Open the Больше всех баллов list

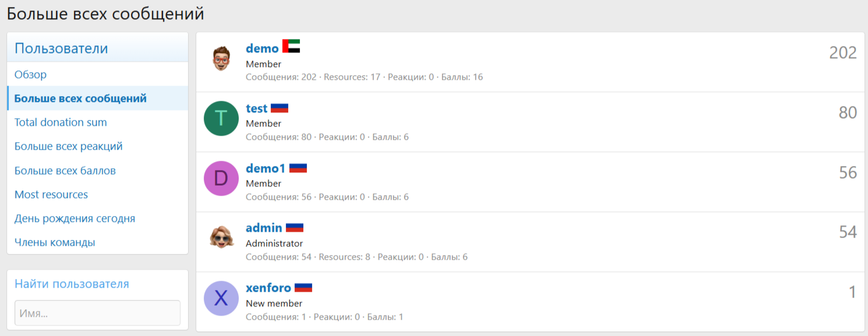[x=65, y=171]
